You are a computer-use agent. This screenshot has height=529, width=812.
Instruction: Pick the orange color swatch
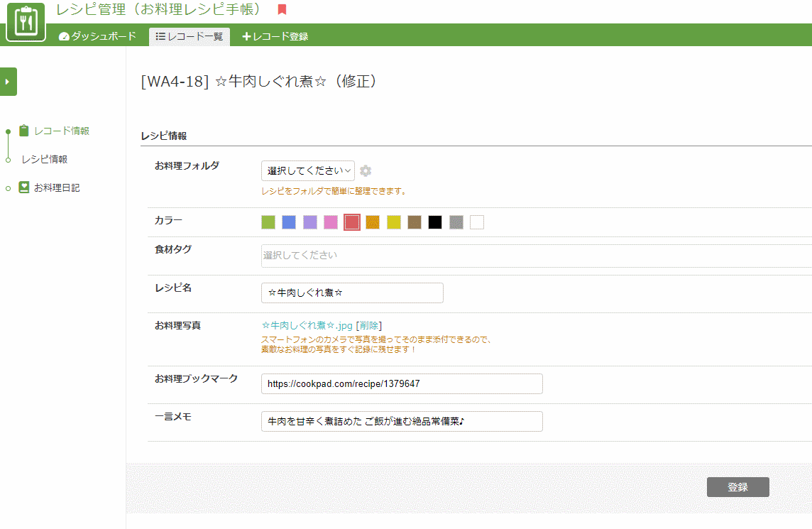pyautogui.click(x=373, y=222)
